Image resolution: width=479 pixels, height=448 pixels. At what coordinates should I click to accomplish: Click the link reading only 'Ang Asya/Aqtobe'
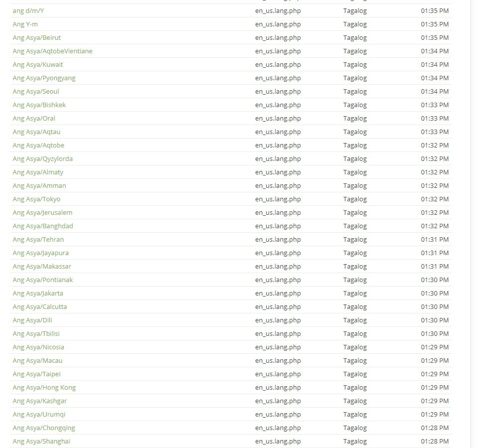(38, 145)
